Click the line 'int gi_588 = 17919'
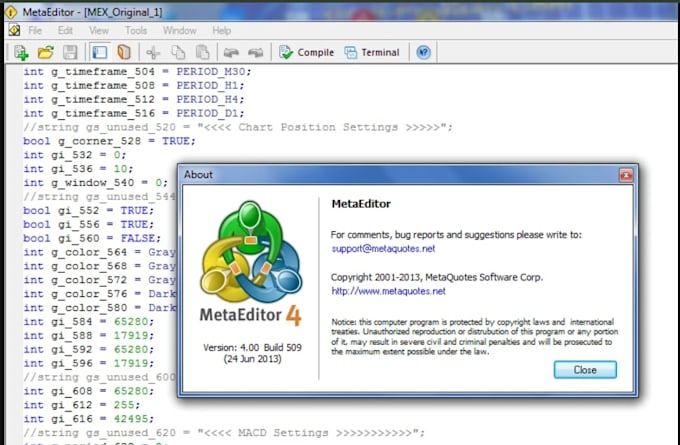680x445 pixels. (88, 335)
